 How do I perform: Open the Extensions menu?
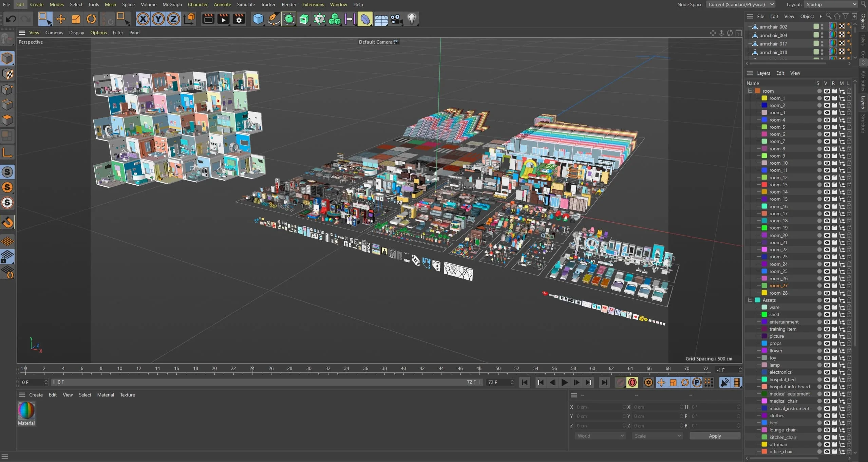click(x=313, y=4)
